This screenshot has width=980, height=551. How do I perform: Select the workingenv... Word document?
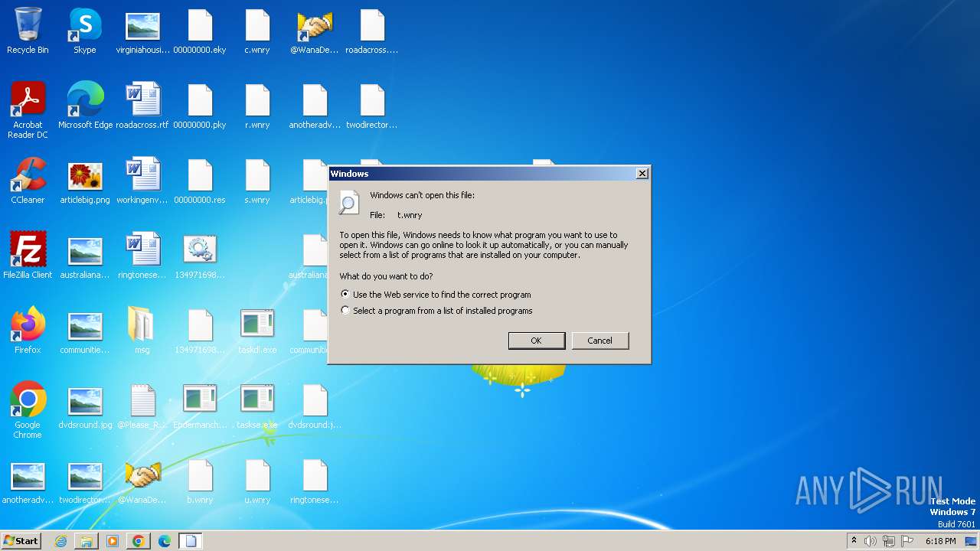click(142, 181)
